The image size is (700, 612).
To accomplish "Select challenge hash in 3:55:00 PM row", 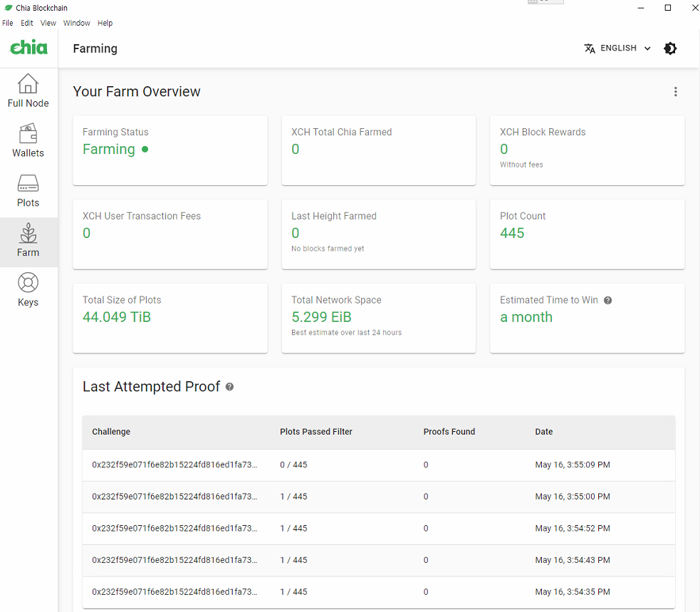I will click(174, 497).
